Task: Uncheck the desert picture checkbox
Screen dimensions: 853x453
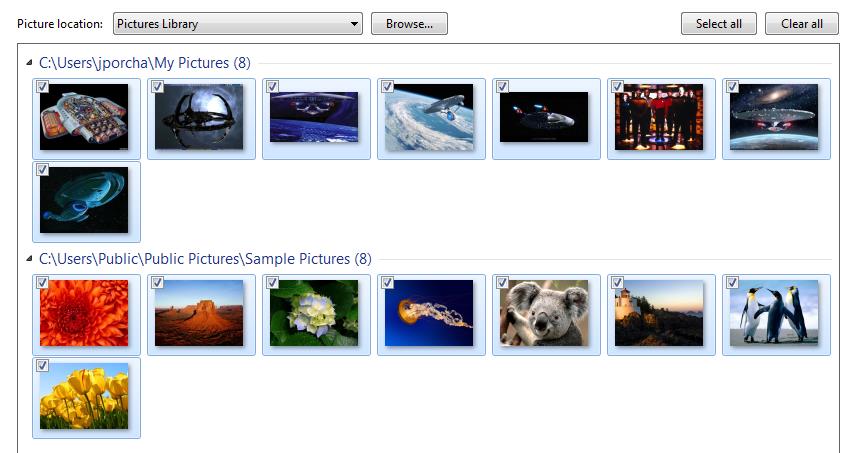Action: (x=157, y=282)
